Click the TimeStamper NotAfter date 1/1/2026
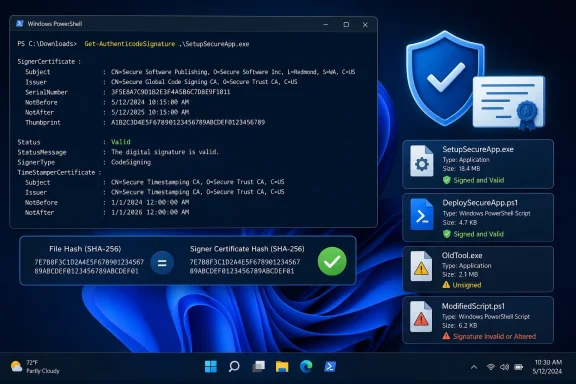Screen dimensions: 576x384 [x=150, y=212]
